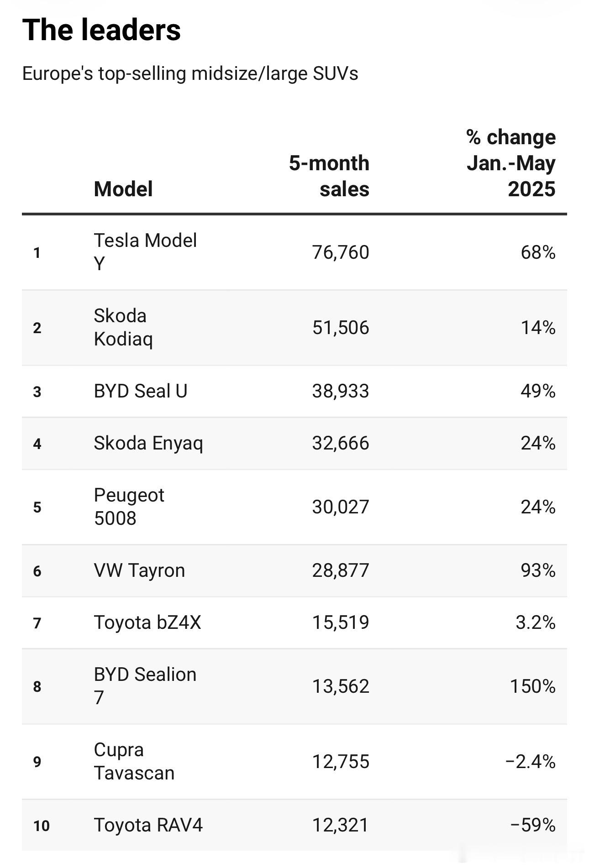
Task: Click the % change Jan.-May 2025 header
Action: pyautogui.click(x=510, y=163)
